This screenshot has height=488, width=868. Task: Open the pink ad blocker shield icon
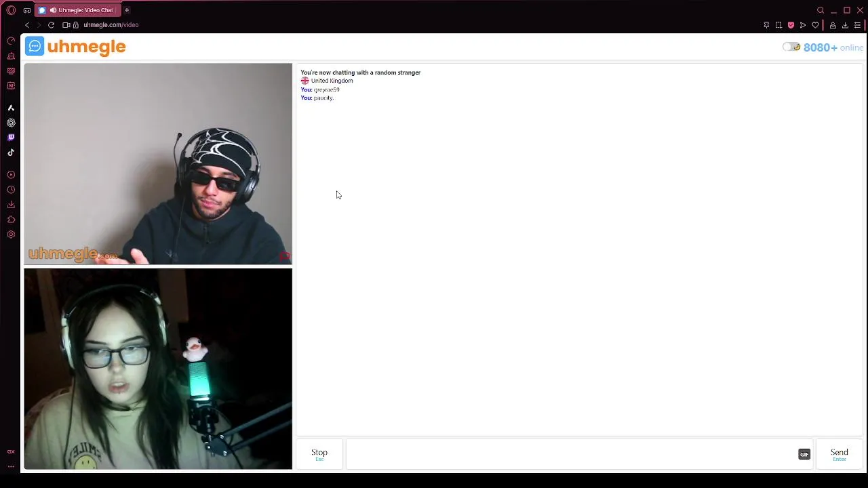click(x=791, y=25)
